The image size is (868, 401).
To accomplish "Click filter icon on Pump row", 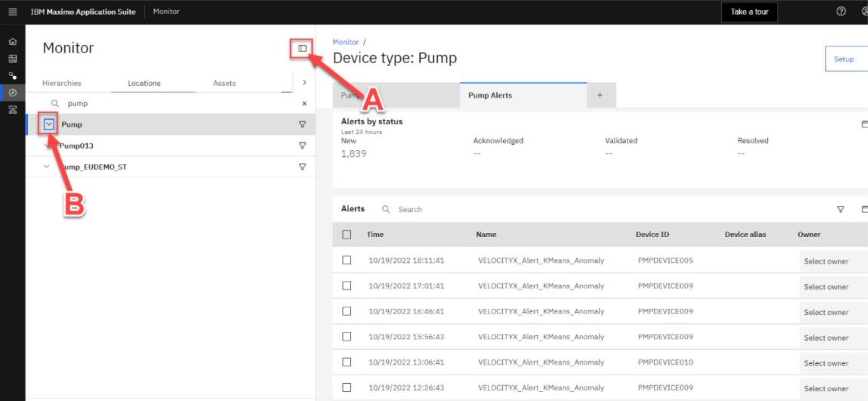I will [x=302, y=124].
